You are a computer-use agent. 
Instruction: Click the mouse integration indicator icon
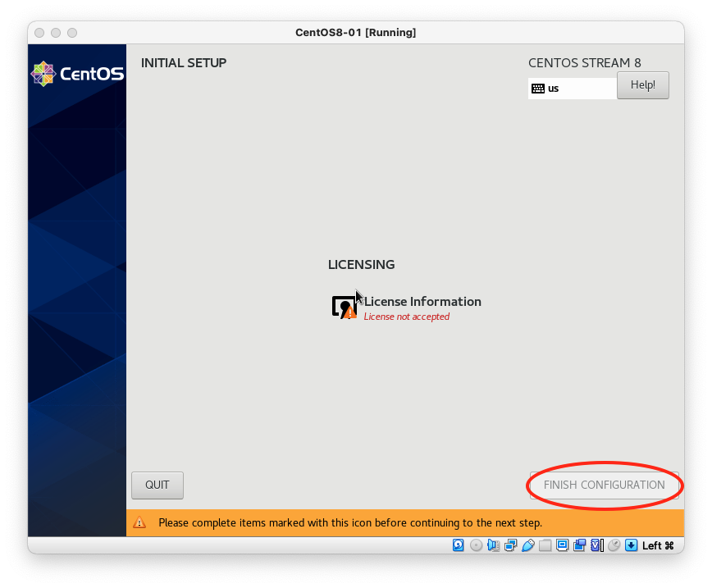coord(614,545)
